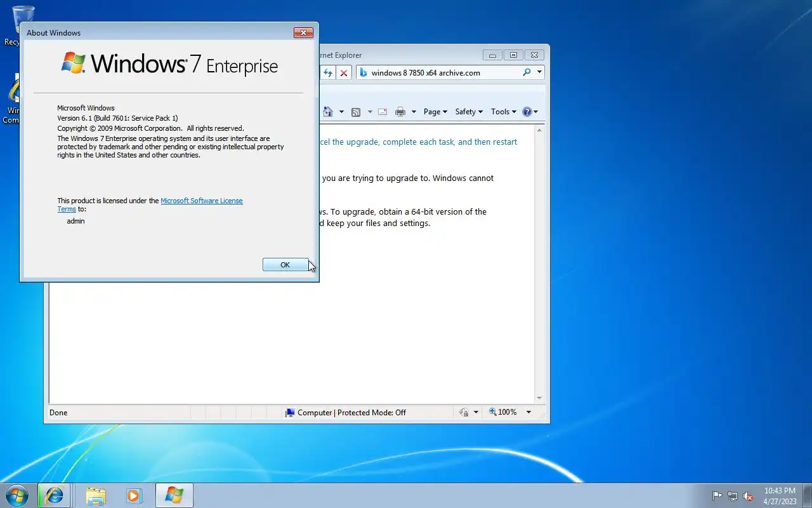
Task: Click the Windows 7 Enterprise logo
Action: coord(169,63)
